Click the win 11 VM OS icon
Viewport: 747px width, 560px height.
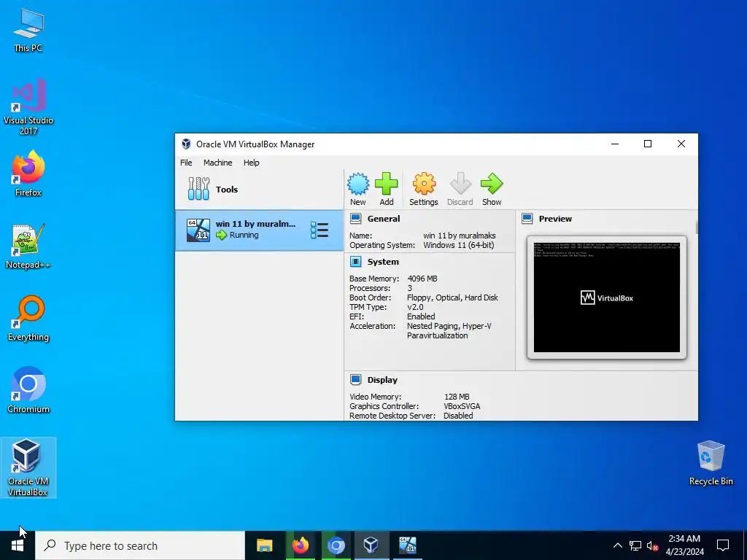198,230
